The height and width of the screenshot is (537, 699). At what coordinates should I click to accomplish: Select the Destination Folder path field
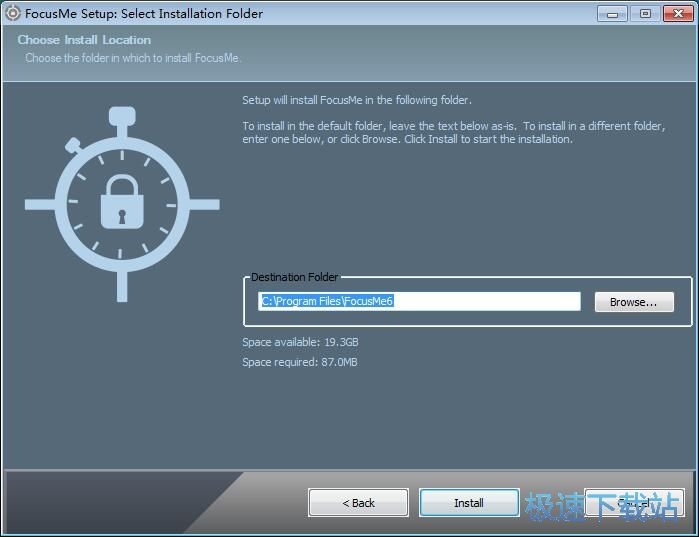pyautogui.click(x=419, y=302)
